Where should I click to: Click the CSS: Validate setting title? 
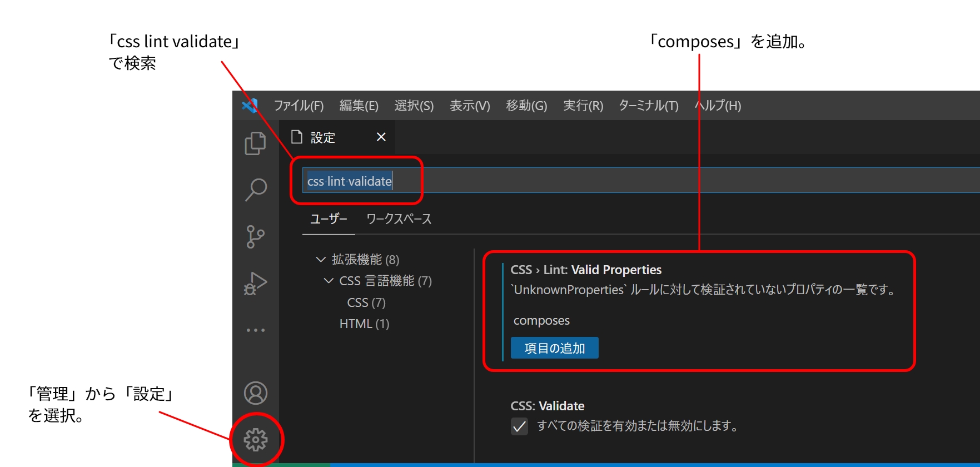(x=548, y=406)
